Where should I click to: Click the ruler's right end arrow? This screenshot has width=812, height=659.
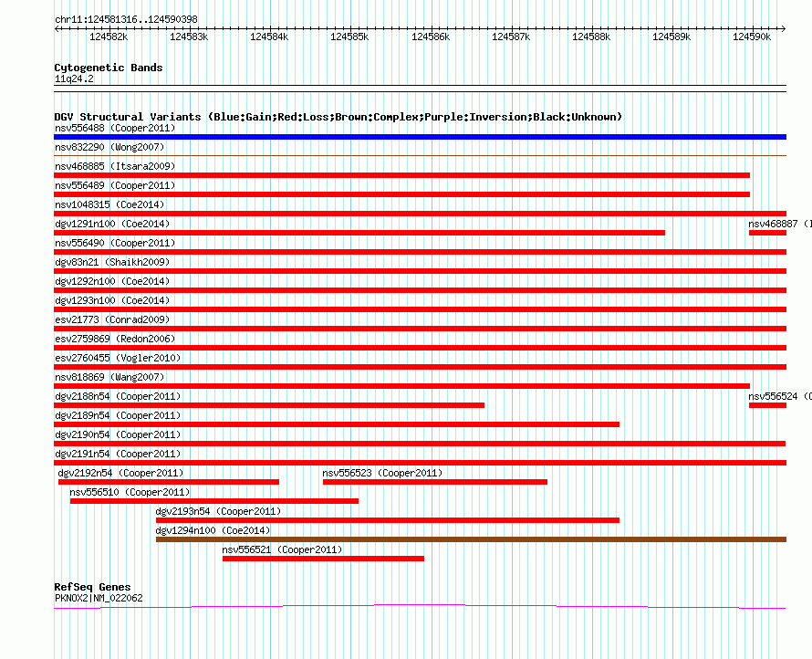(784, 29)
